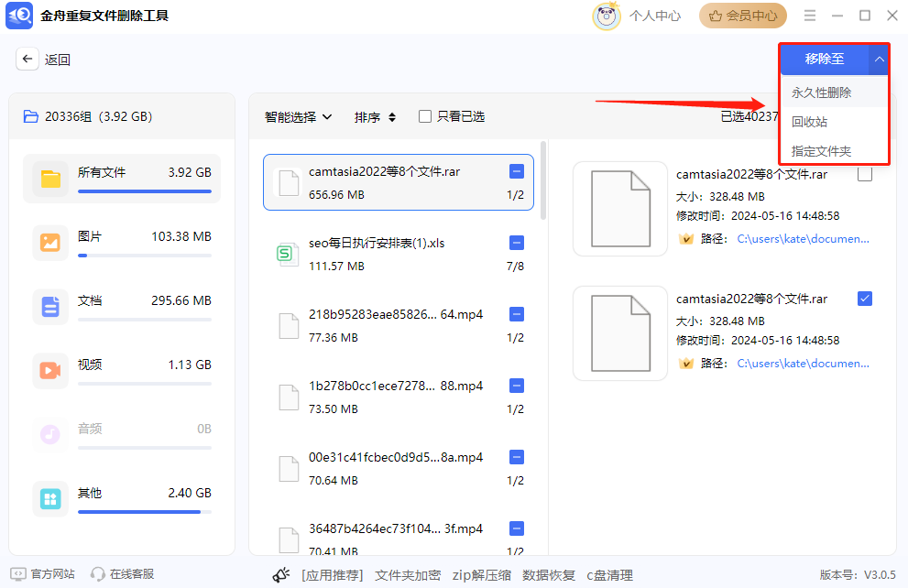
Task: Click the 20336组 (3.92 GB) header text
Action: click(98, 117)
